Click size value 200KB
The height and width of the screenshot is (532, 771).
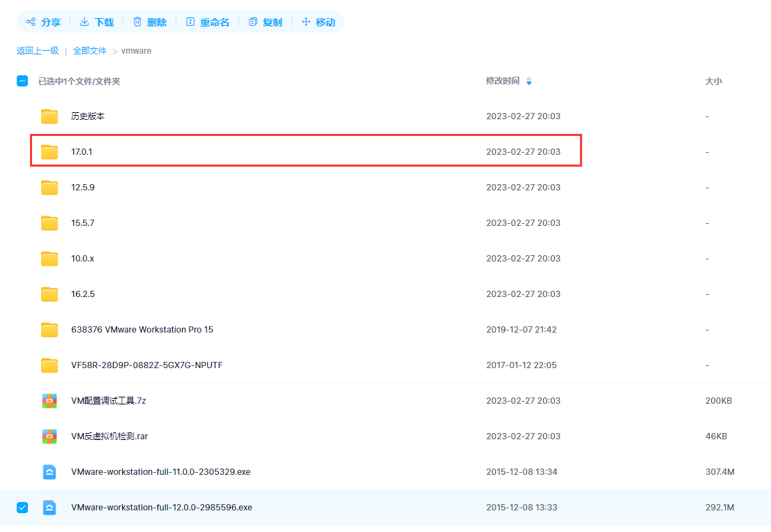[719, 401]
